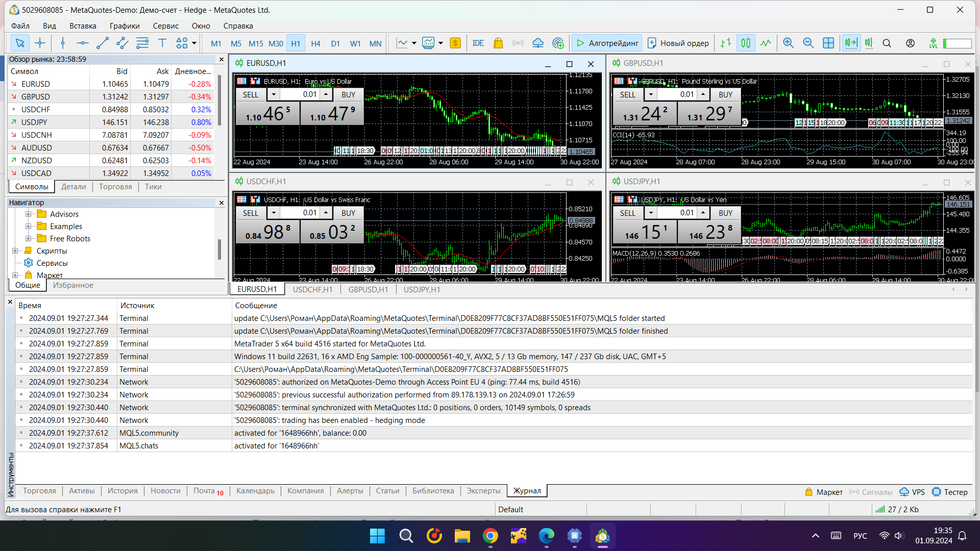Click SELL on the USDCHF chart
The image size is (980, 551).
coord(251,213)
